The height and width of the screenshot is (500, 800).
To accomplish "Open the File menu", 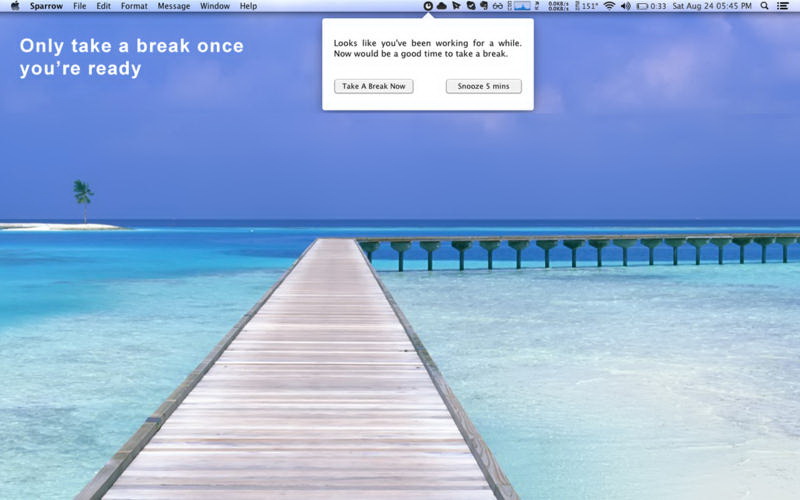I will point(79,6).
